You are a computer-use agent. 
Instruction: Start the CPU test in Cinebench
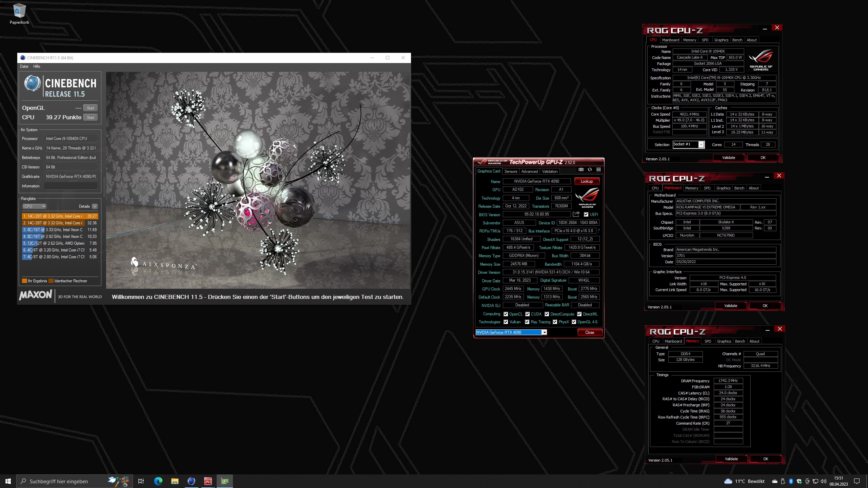[90, 118]
